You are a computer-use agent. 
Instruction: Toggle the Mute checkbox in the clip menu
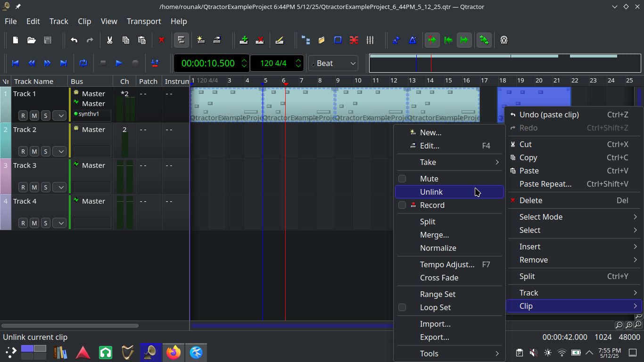(402, 179)
